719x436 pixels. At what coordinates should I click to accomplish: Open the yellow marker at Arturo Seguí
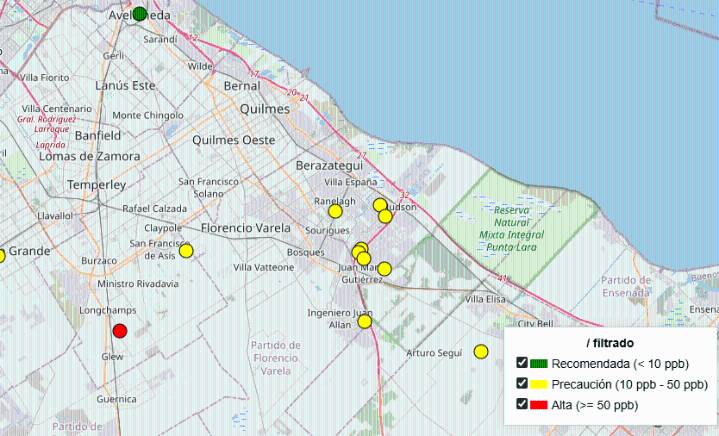481,351
